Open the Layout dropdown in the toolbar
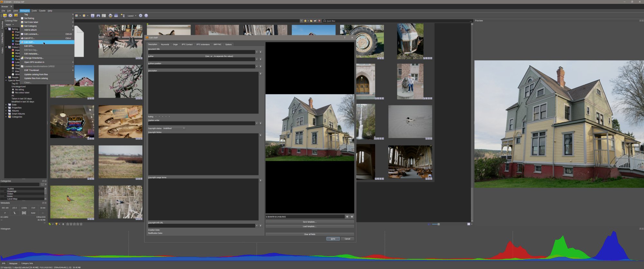644x269 pixels. coord(132,15)
